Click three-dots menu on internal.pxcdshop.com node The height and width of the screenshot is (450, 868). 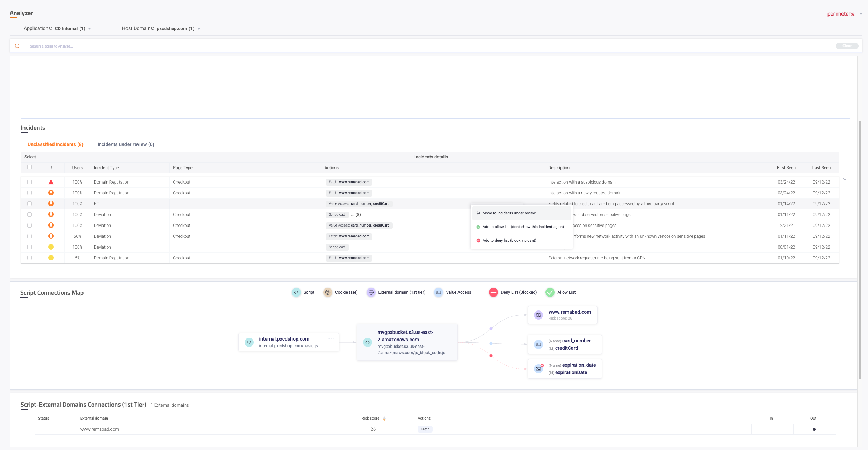[x=331, y=338]
